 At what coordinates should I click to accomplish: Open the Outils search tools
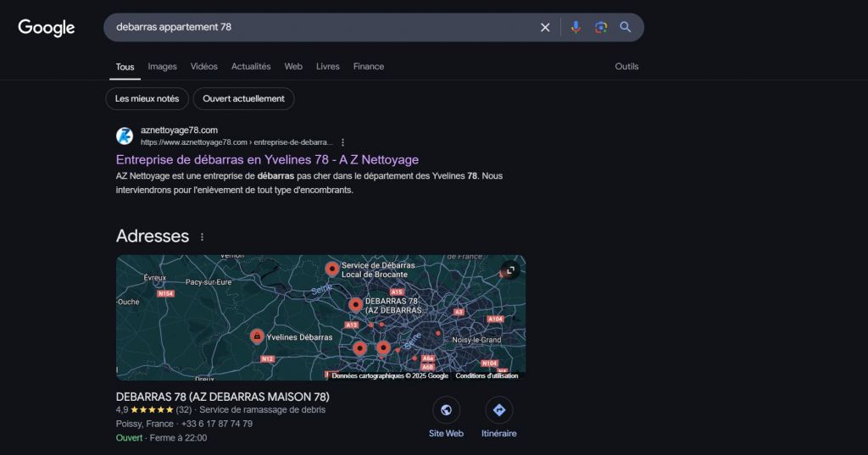point(626,66)
